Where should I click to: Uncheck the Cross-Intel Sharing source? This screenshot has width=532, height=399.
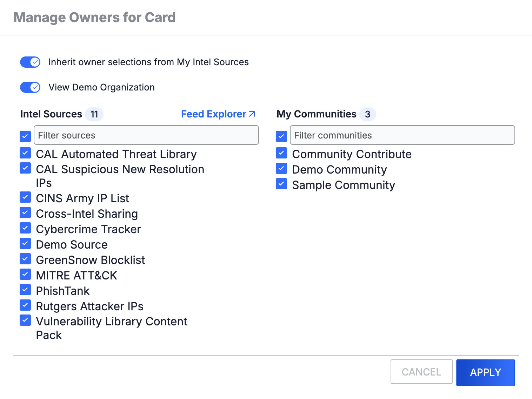(x=25, y=212)
